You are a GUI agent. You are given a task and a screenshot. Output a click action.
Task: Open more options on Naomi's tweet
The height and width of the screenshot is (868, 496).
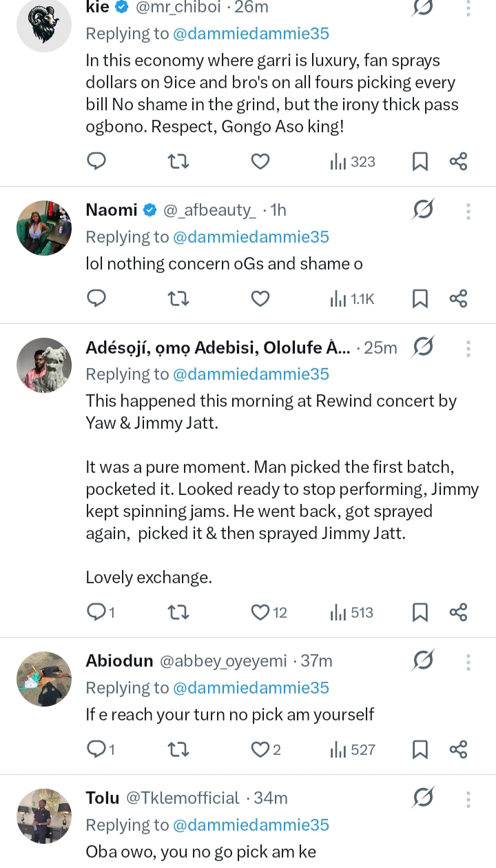pyautogui.click(x=468, y=210)
